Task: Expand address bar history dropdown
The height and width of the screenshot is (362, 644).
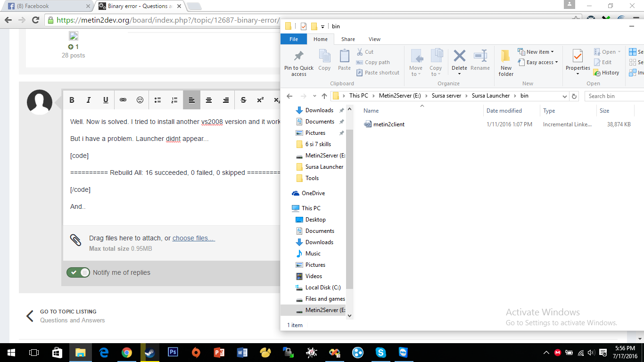Action: click(x=565, y=96)
